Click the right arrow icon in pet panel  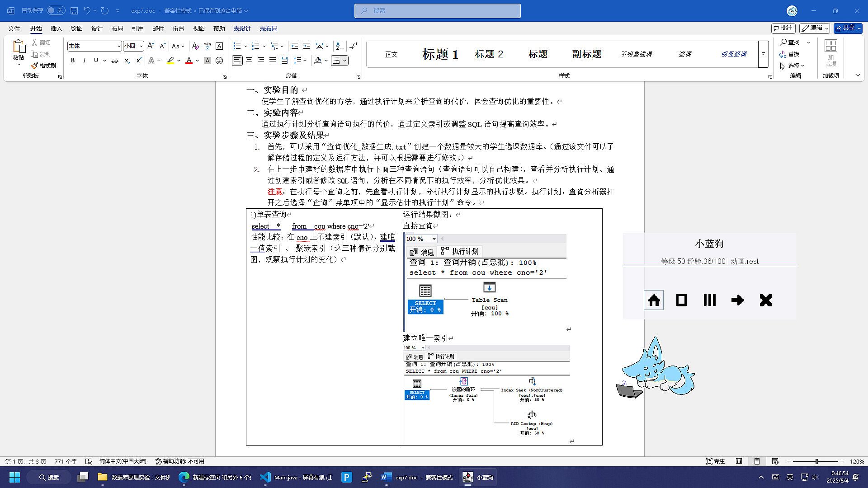point(737,300)
